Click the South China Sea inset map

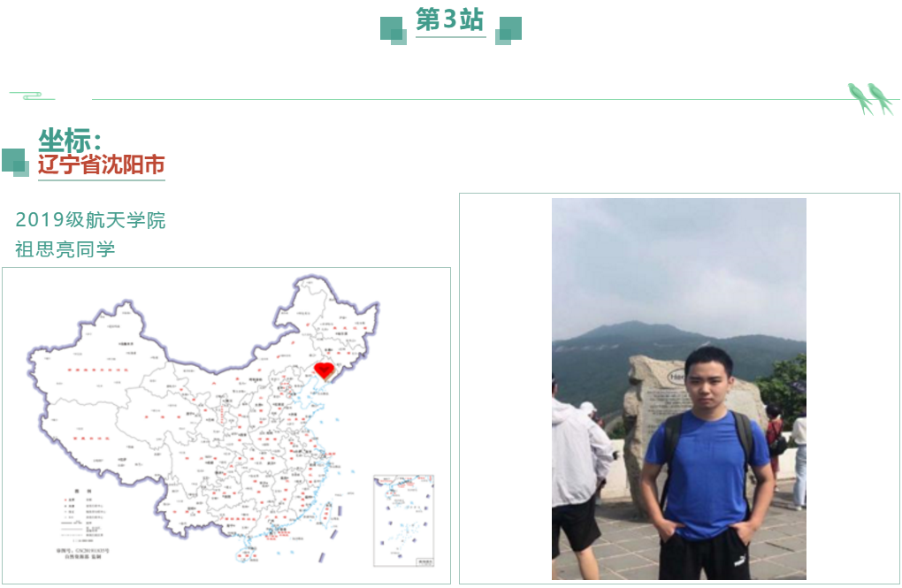coord(404,521)
